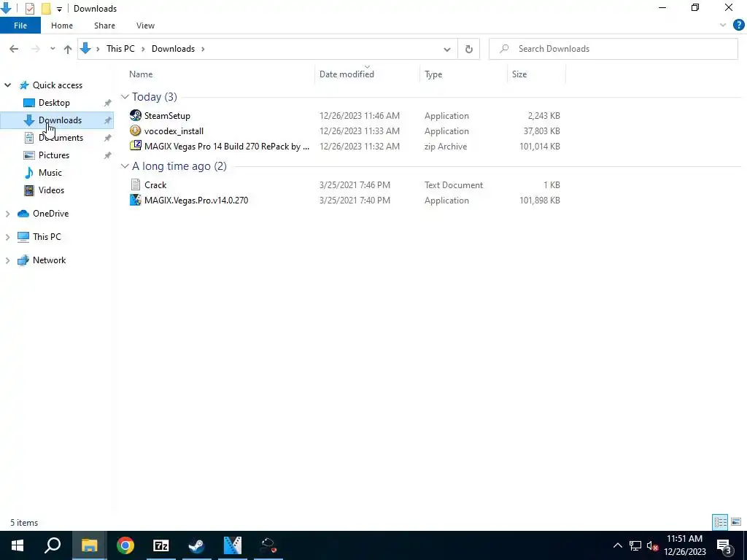This screenshot has width=747, height=560.
Task: Show hidden tray icons
Action: click(x=617, y=545)
